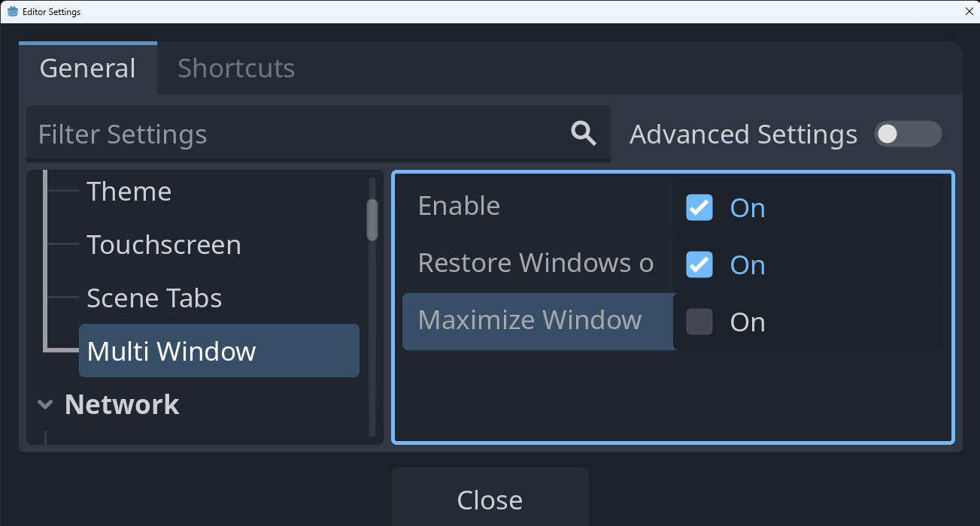Image resolution: width=980 pixels, height=526 pixels.
Task: Select the Maximize Window setting label
Action: [529, 320]
